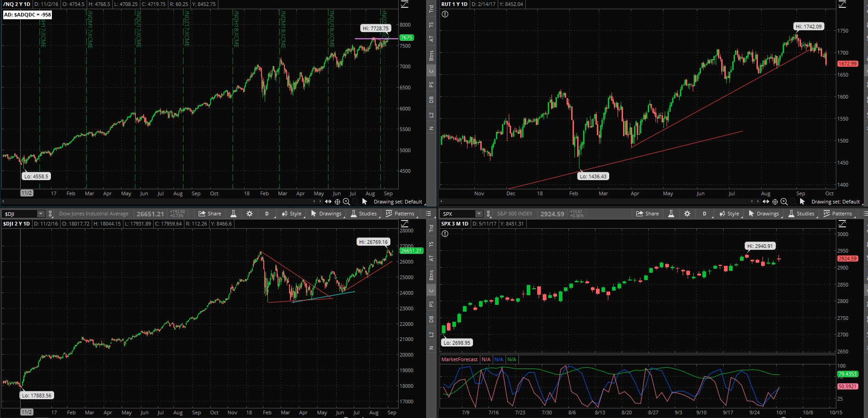868x418 pixels.
Task: Open the PS side tab beside the /NQ chart
Action: [x=431, y=85]
